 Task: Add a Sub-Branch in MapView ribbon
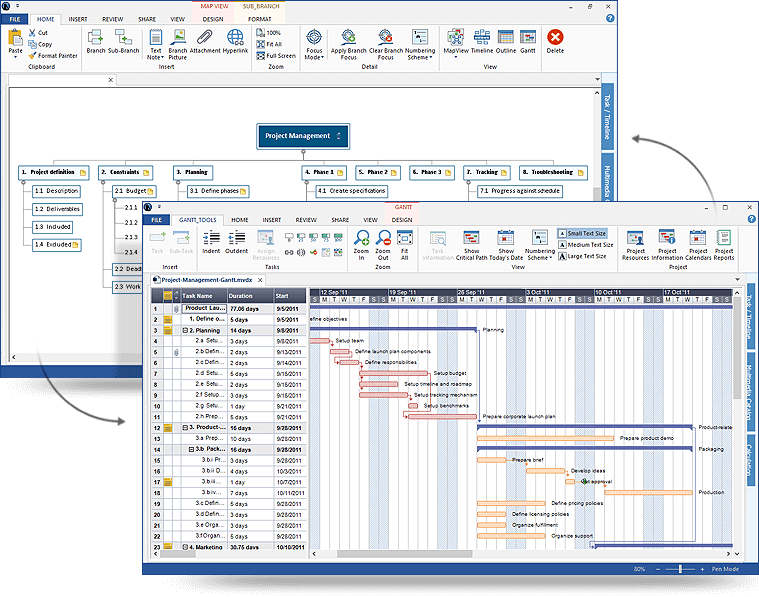[123, 41]
